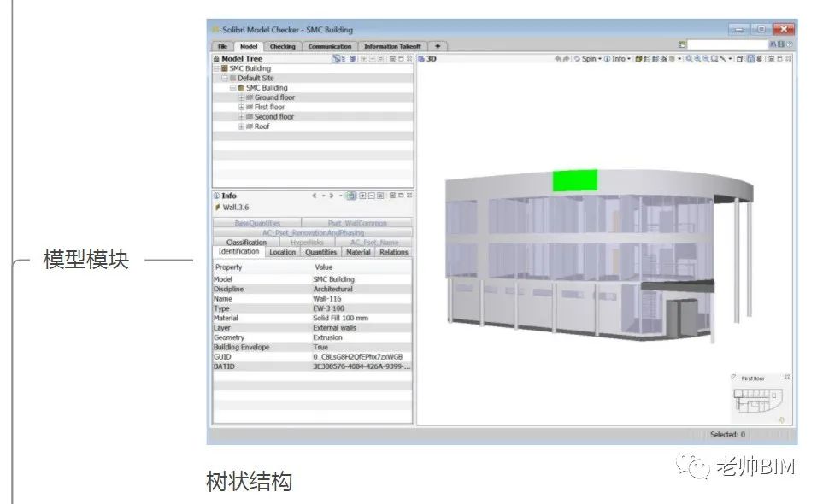
Task: Collapse the SMC Building root node
Action: click(x=216, y=68)
